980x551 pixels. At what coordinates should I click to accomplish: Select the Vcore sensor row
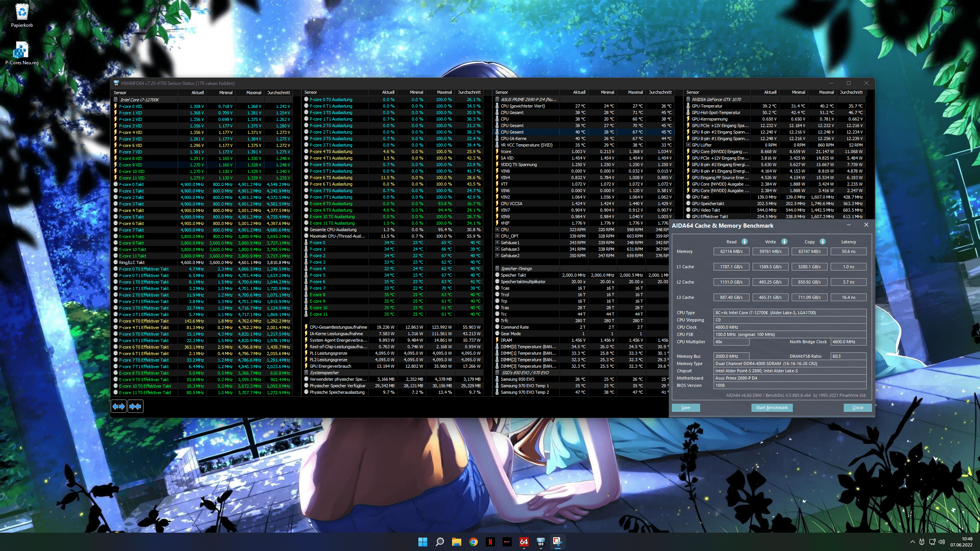tap(584, 152)
